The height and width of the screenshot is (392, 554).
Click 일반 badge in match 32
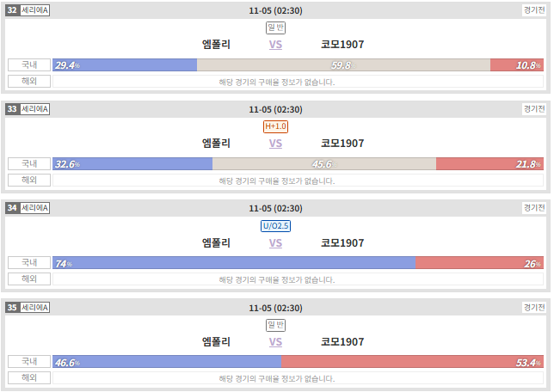pos(275,28)
